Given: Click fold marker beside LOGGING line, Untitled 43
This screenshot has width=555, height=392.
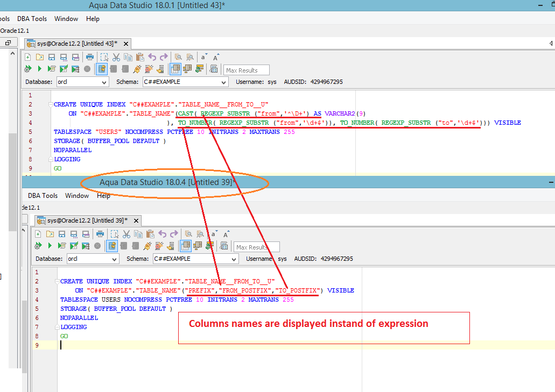Looking at the screenshot, I should click(x=51, y=159).
